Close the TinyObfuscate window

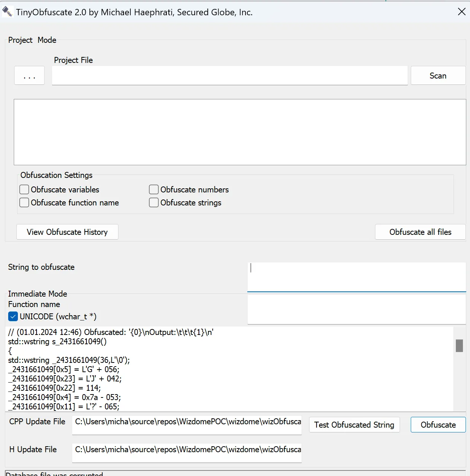(x=461, y=12)
